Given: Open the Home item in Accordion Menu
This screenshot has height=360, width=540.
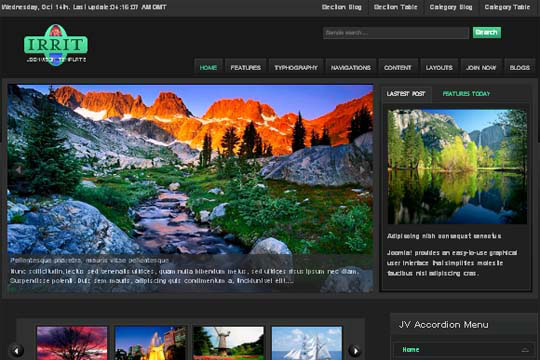Looking at the screenshot, I should (x=411, y=350).
